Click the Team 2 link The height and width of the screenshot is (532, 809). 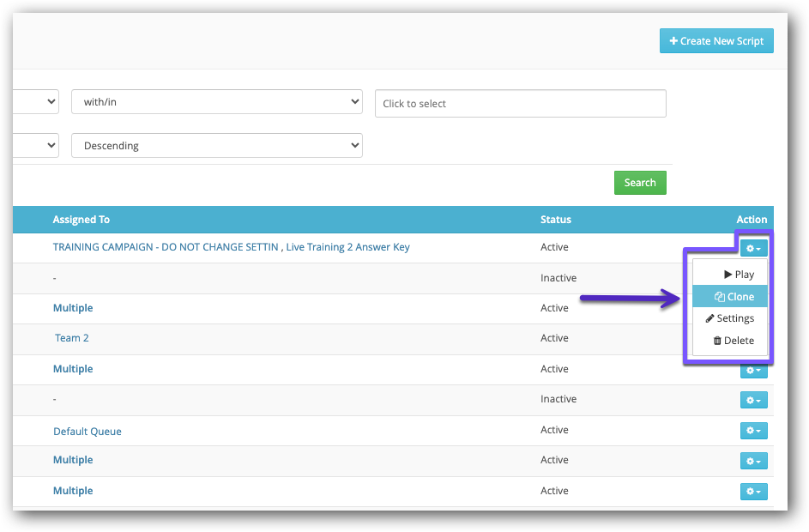click(x=72, y=338)
